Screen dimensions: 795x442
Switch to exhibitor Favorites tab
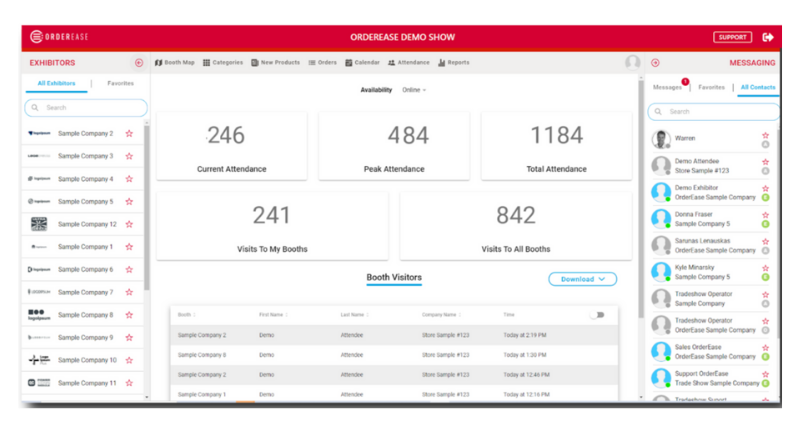(x=121, y=83)
